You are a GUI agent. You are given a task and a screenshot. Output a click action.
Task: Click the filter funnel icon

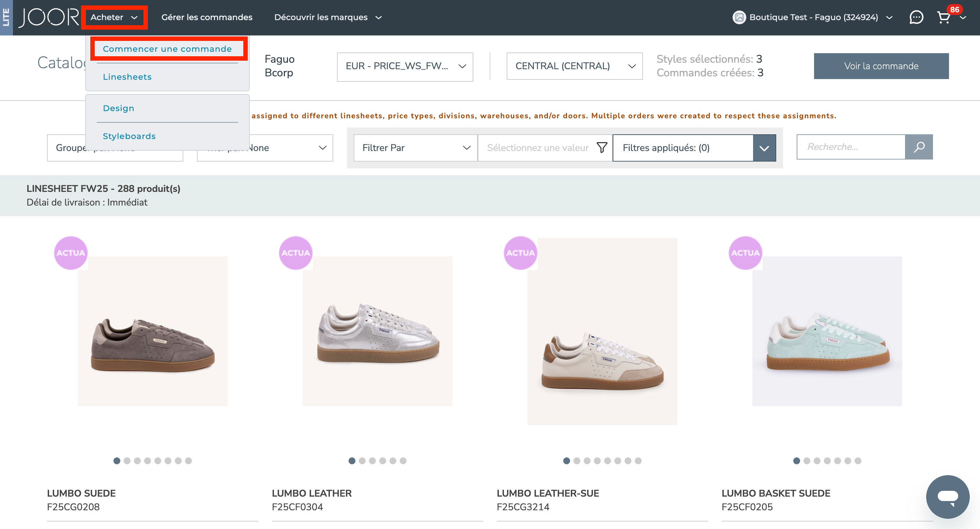click(602, 148)
